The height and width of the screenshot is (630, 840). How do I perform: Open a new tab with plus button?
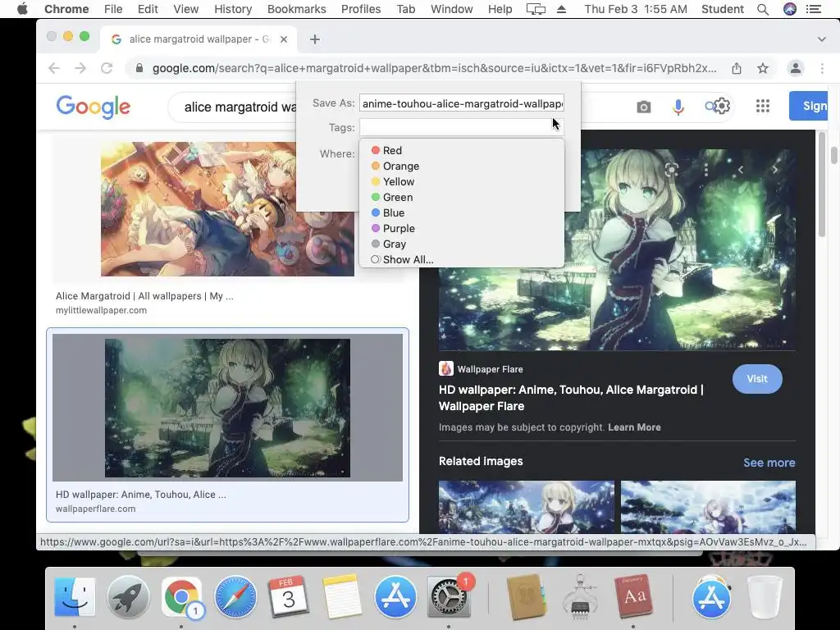click(315, 39)
